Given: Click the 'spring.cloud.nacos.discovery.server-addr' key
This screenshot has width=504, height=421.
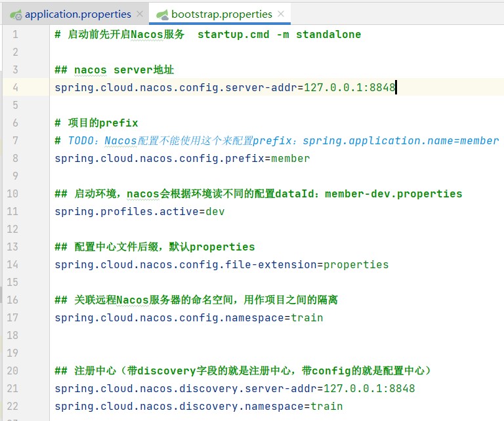Looking at the screenshot, I should tap(186, 388).
